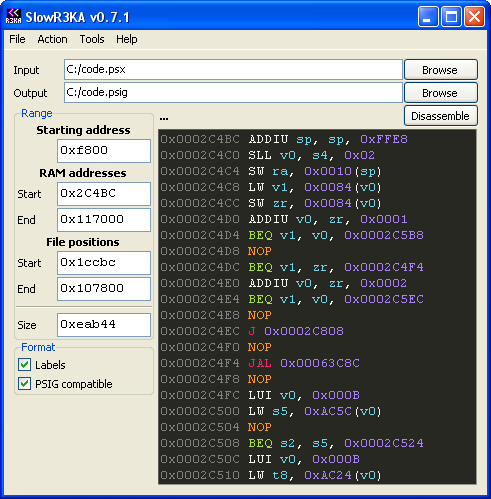Open the Action menu
The width and height of the screenshot is (491, 499).
(52, 39)
